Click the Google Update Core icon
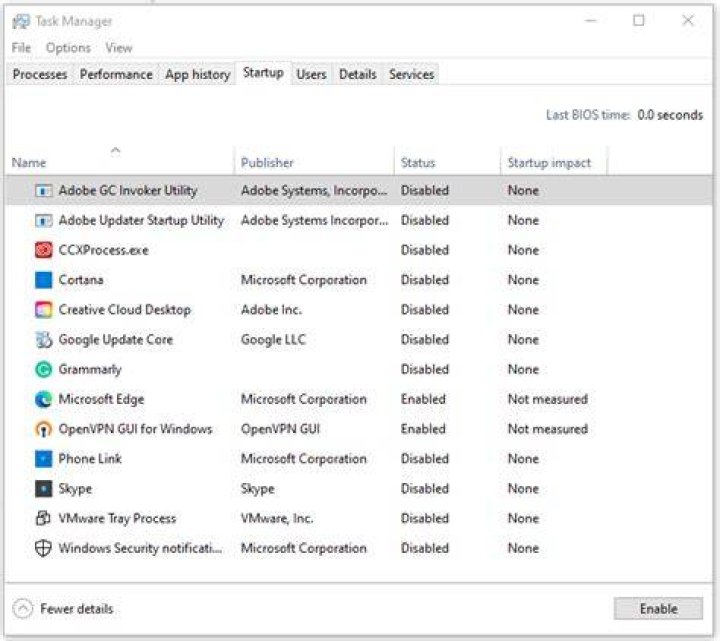 [44, 339]
